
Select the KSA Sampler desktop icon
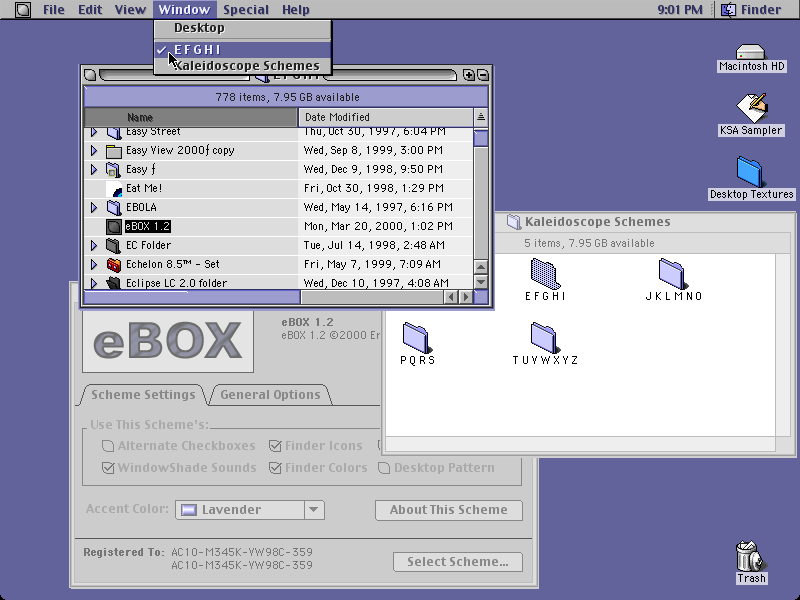[751, 108]
